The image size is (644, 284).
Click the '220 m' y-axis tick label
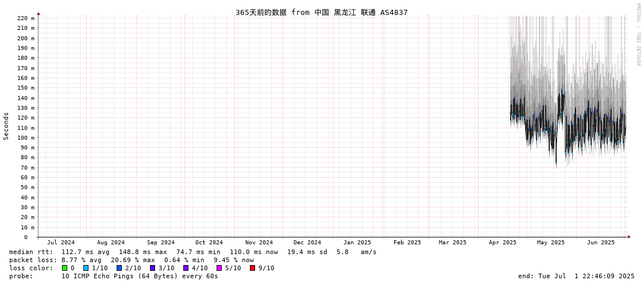point(26,18)
